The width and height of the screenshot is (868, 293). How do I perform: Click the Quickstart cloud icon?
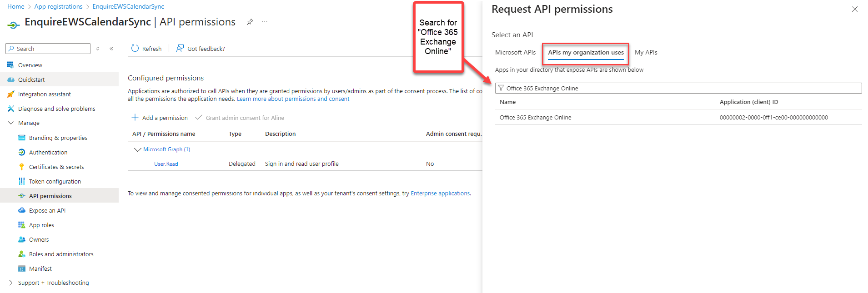[10, 79]
